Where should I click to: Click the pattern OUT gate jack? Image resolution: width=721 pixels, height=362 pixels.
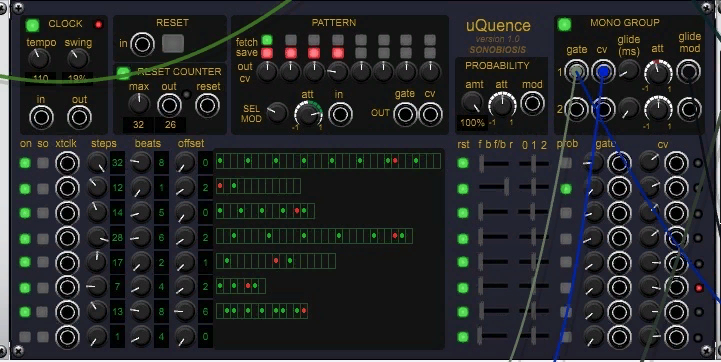pyautogui.click(x=405, y=114)
